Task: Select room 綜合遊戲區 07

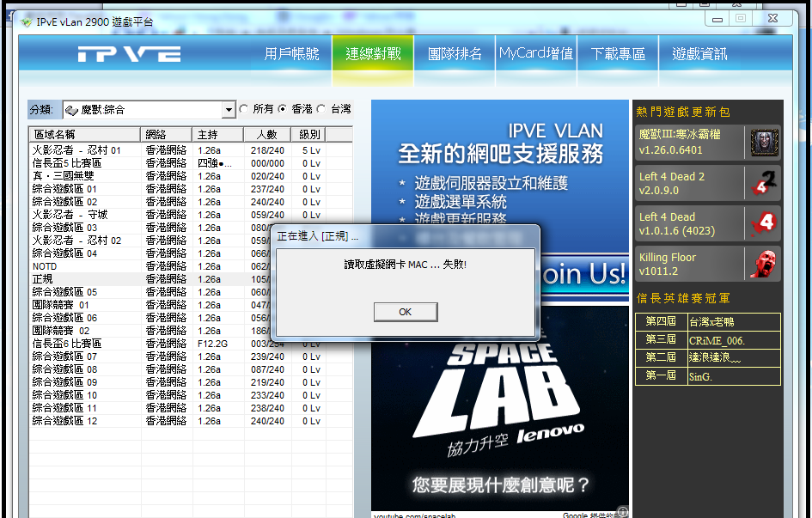Action: (x=191, y=357)
